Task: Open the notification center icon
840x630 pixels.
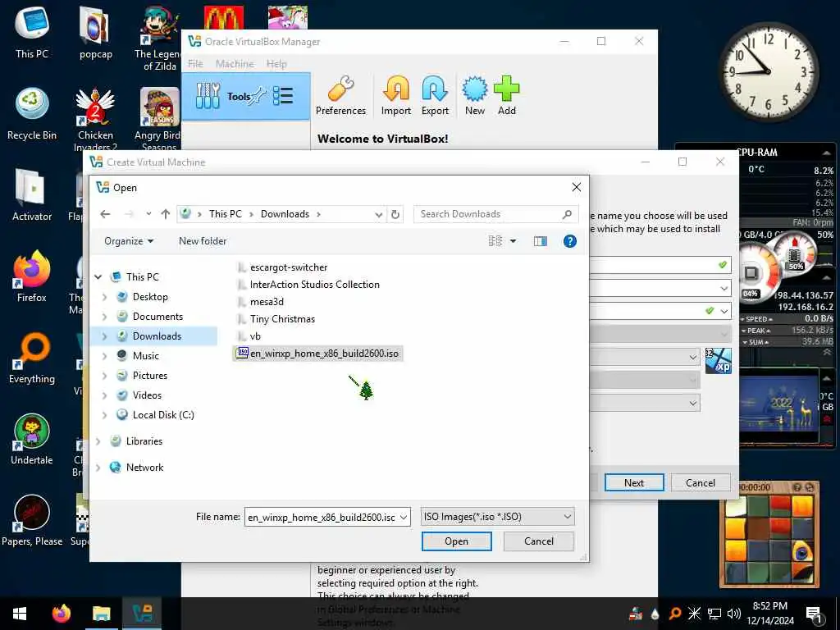Action: (x=814, y=614)
